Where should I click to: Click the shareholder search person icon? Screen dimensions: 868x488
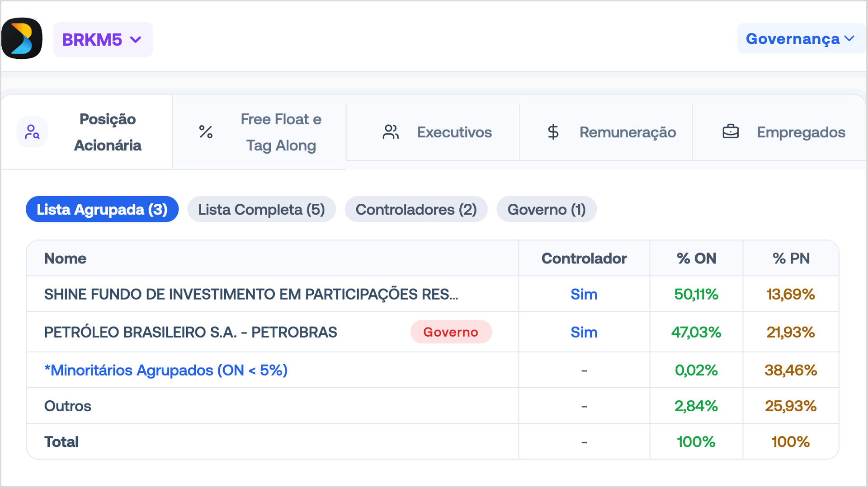(32, 132)
